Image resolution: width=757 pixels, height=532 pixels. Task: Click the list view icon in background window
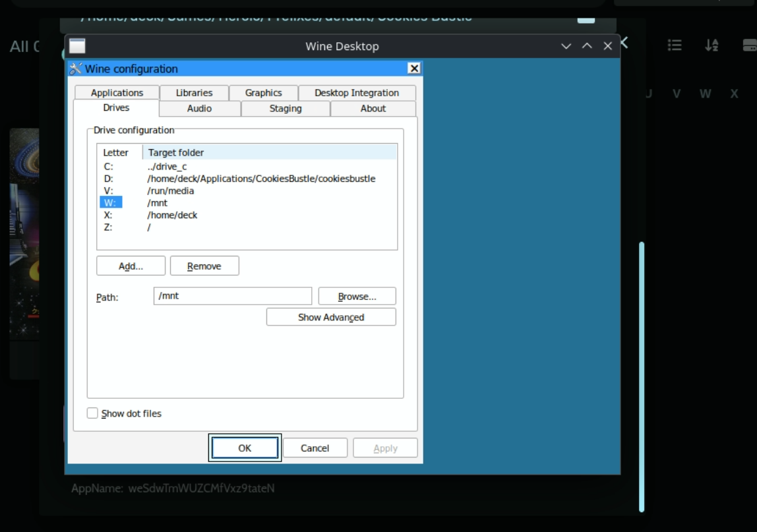pos(675,45)
